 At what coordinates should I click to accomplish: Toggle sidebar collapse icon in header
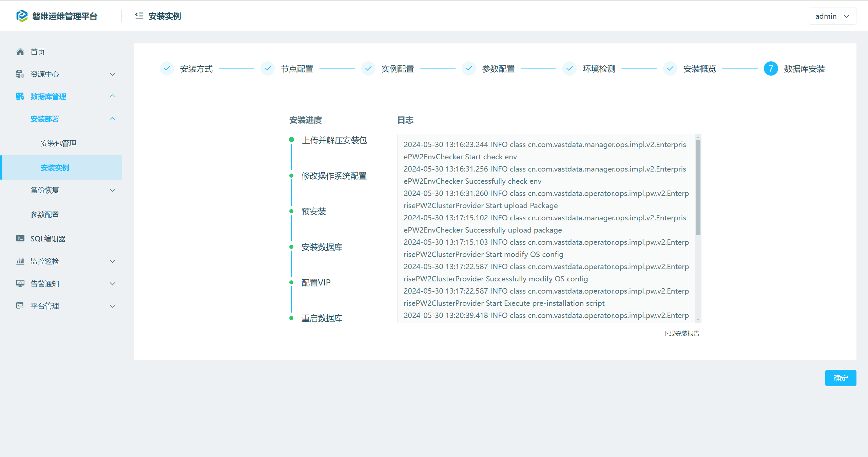[139, 16]
